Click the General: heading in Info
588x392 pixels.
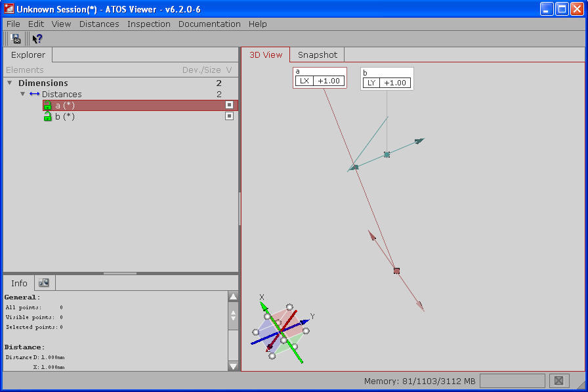tap(22, 297)
